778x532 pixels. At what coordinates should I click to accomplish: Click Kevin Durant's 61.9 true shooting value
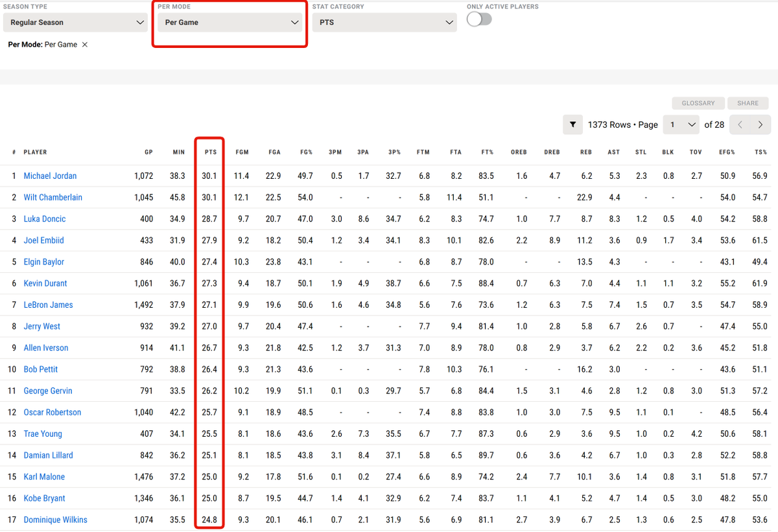760,283
